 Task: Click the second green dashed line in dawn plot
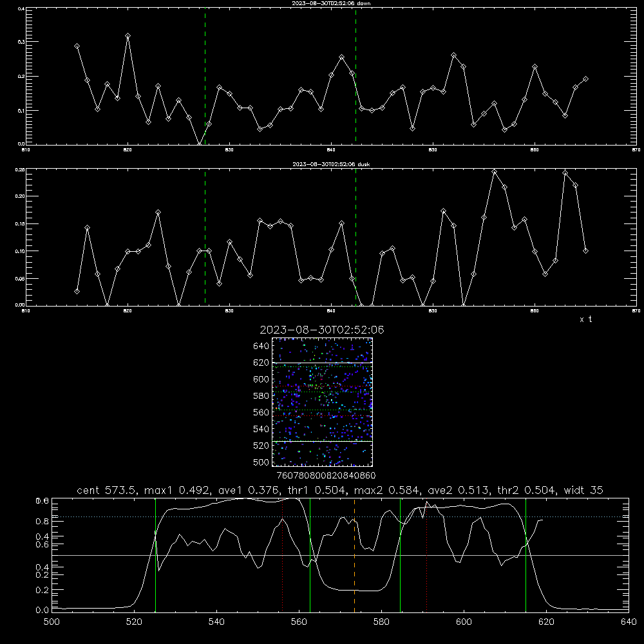click(355, 77)
